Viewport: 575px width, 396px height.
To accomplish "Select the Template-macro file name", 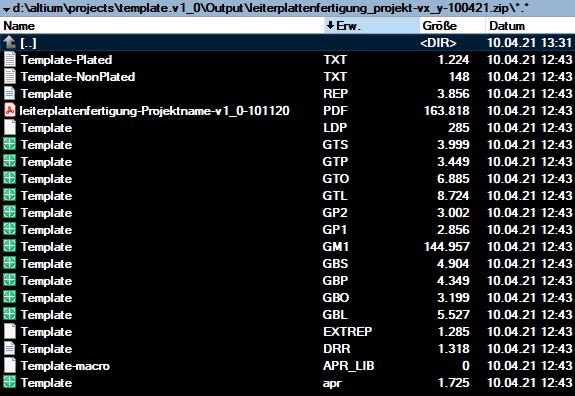I will click(x=65, y=366).
